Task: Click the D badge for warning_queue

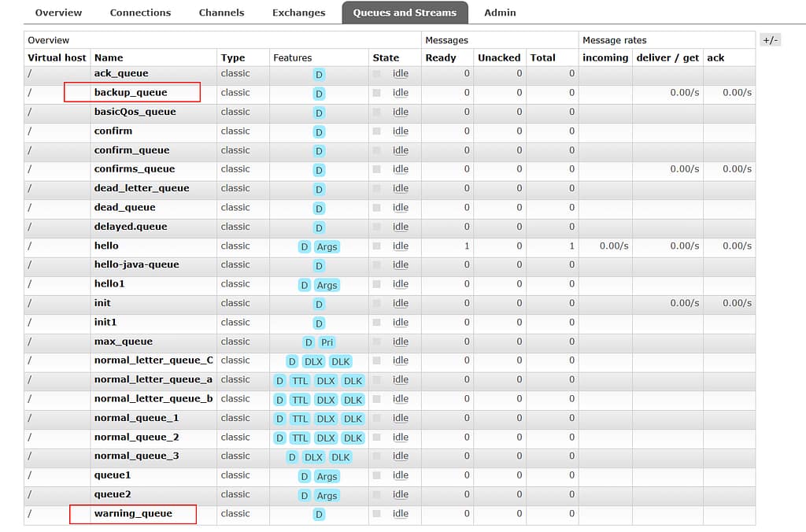Action: click(x=319, y=515)
